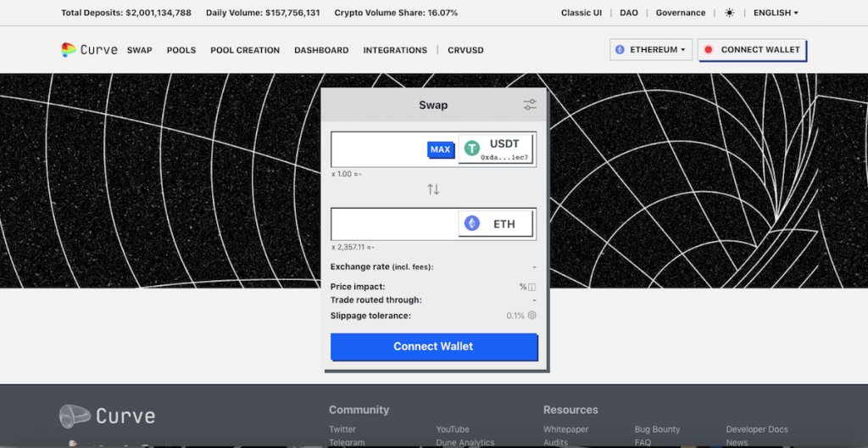The height and width of the screenshot is (448, 868).
Task: Click the red wallet status dot
Action: [x=708, y=49]
